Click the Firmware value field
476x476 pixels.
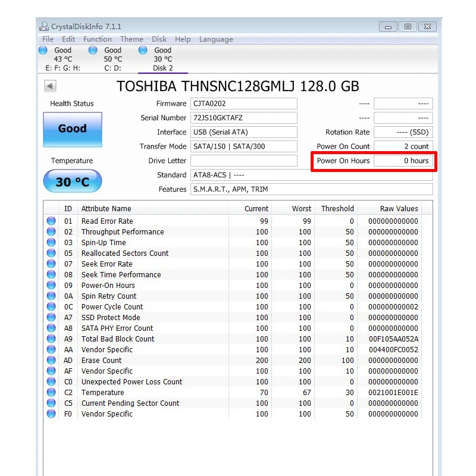tap(243, 104)
